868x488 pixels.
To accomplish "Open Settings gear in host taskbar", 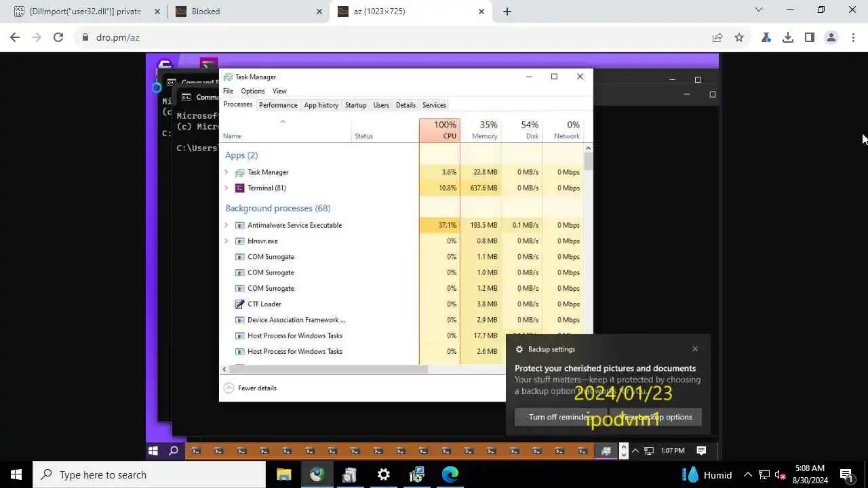I will [x=384, y=474].
